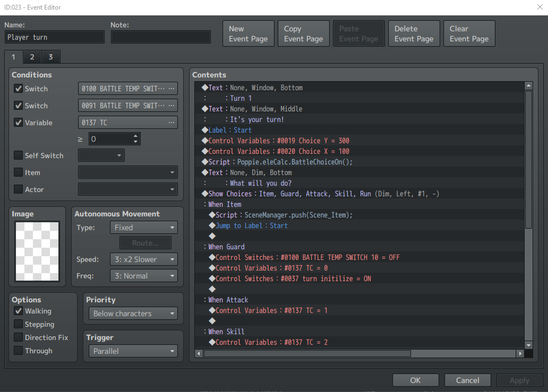Uncheck the Walking option

[x=19, y=311]
